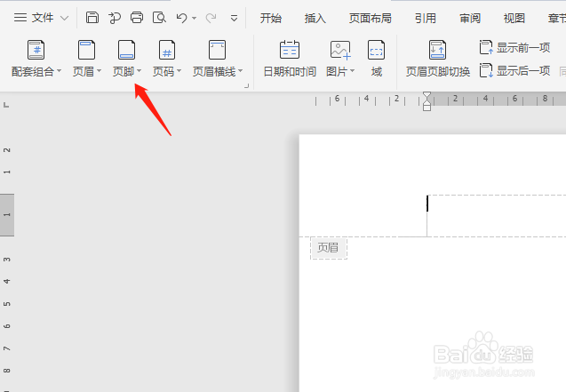Click inside the header editing area

tap(497, 215)
